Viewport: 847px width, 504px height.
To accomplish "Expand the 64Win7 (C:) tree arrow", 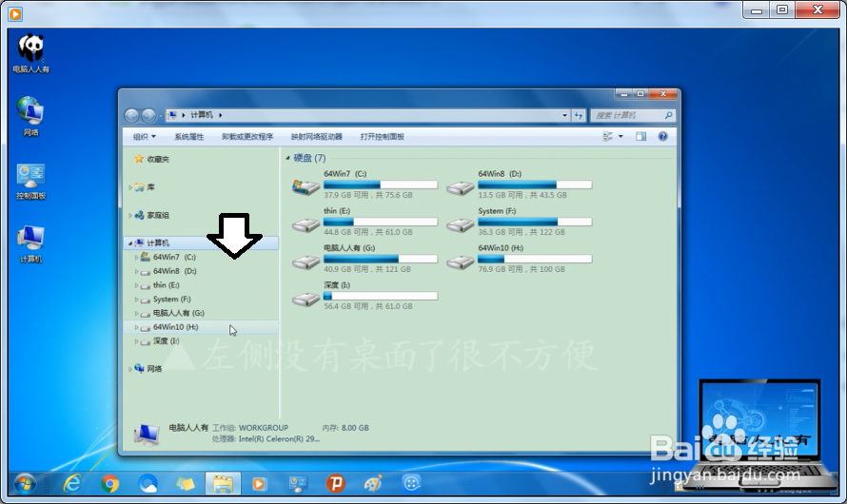I will [x=136, y=258].
